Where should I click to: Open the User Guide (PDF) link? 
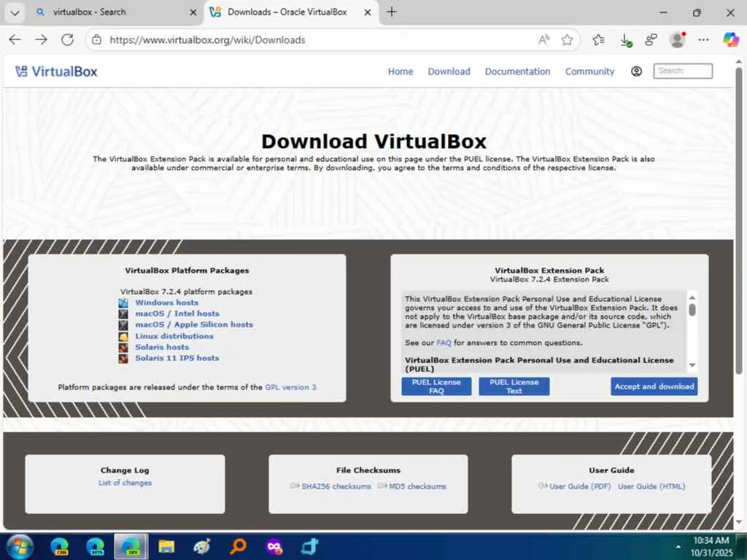click(x=580, y=486)
